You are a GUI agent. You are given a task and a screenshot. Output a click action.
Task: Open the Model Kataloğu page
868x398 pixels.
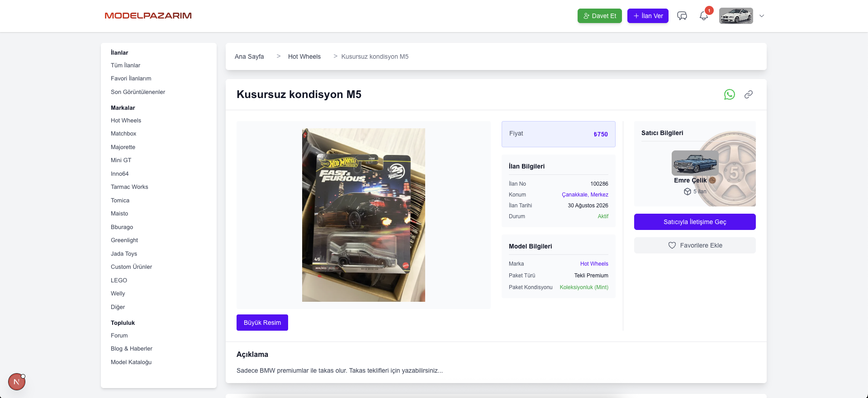(131, 362)
